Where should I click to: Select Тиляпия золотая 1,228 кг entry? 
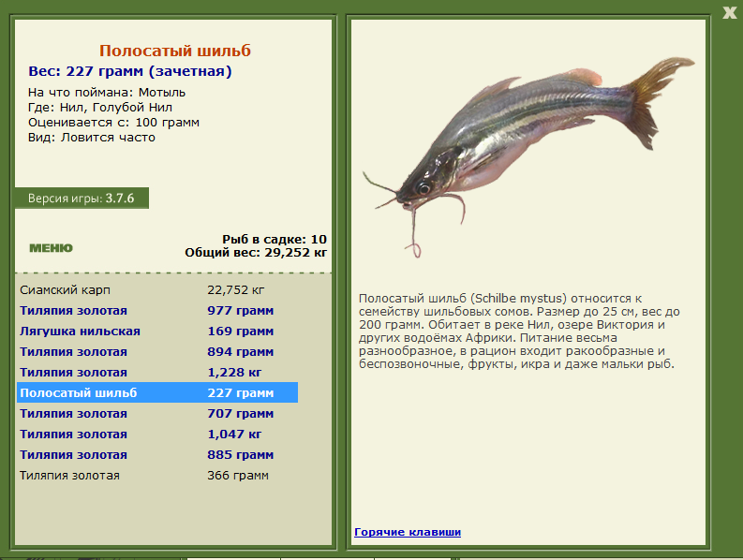tap(157, 373)
